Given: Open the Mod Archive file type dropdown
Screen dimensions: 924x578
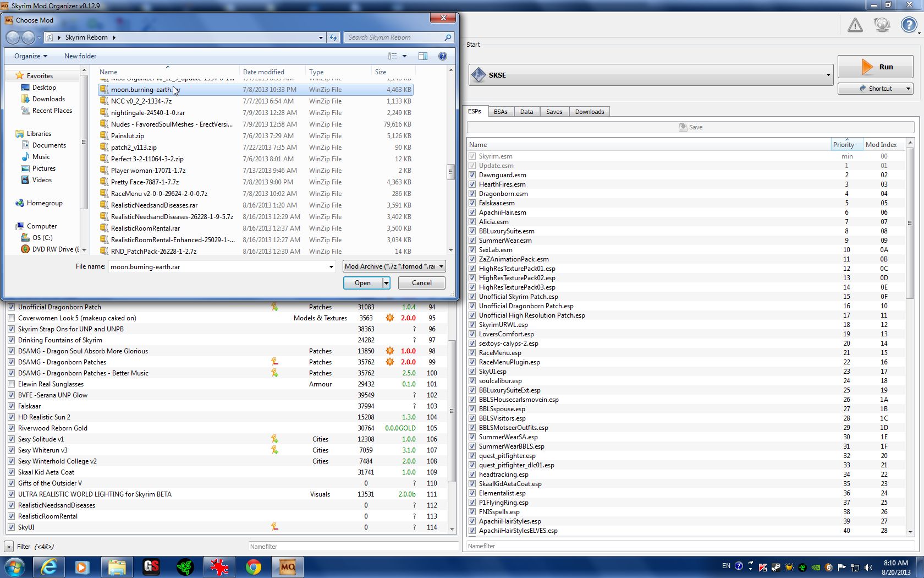Looking at the screenshot, I should pos(441,266).
